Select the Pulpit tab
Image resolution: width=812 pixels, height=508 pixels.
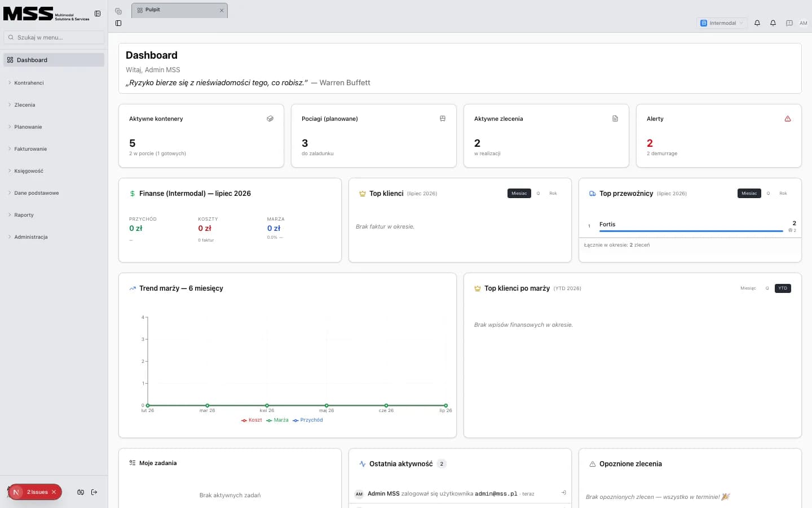pos(179,10)
